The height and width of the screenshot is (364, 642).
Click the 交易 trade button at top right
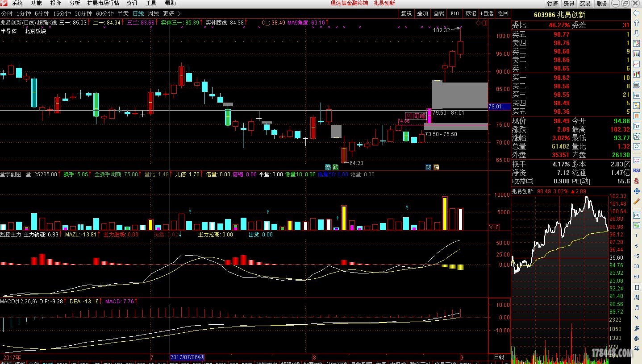(585, 3)
